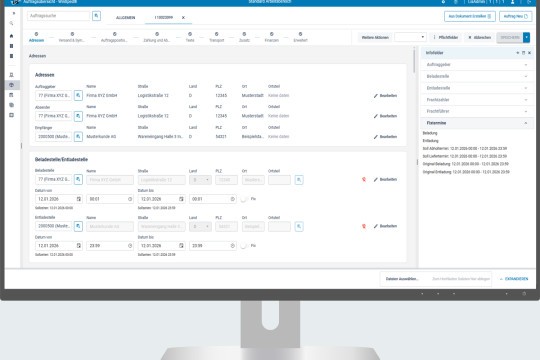Screen dimensions: 540x360
Task: Click the red pin icon in Entladestelle row
Action: point(364,226)
